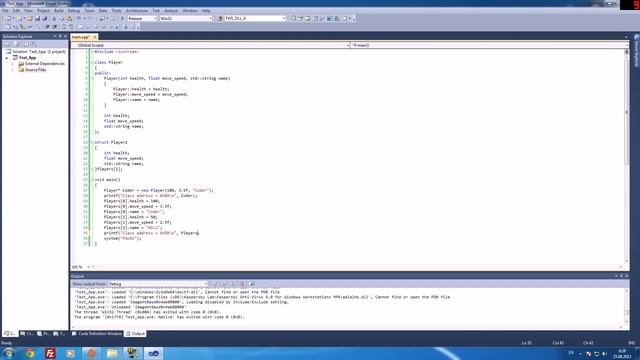
Task: Click the Cut toolbar icon
Action: (x=54, y=18)
